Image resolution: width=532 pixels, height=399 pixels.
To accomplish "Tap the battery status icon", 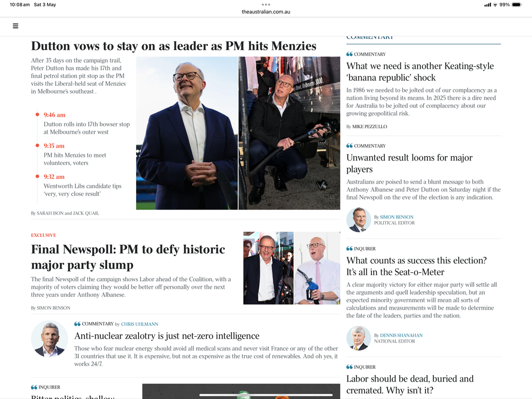I will coord(517,5).
